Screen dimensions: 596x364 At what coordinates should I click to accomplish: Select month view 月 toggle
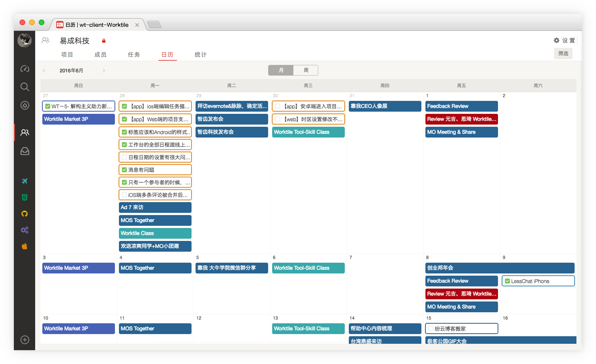click(x=281, y=70)
